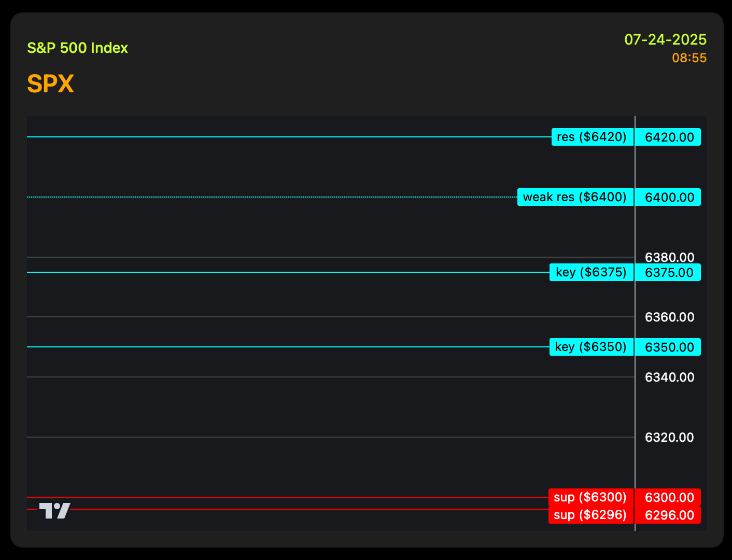Click the 6420.00 price axis tag
732x560 pixels.
(x=668, y=137)
